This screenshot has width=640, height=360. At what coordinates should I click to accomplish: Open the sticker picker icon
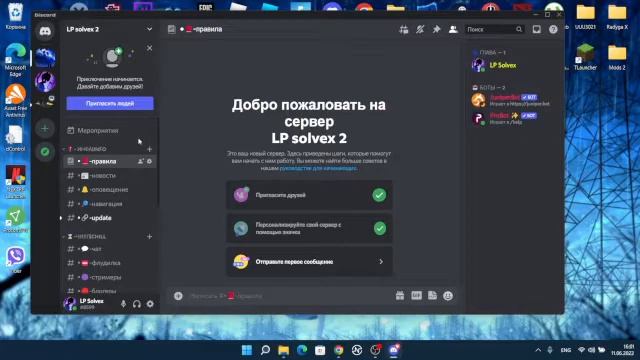tap(432, 296)
